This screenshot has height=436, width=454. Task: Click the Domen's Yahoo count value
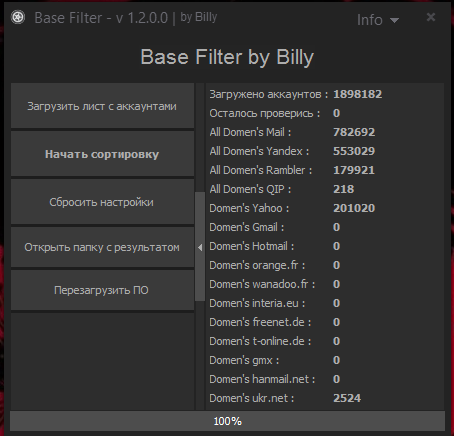coord(354,208)
